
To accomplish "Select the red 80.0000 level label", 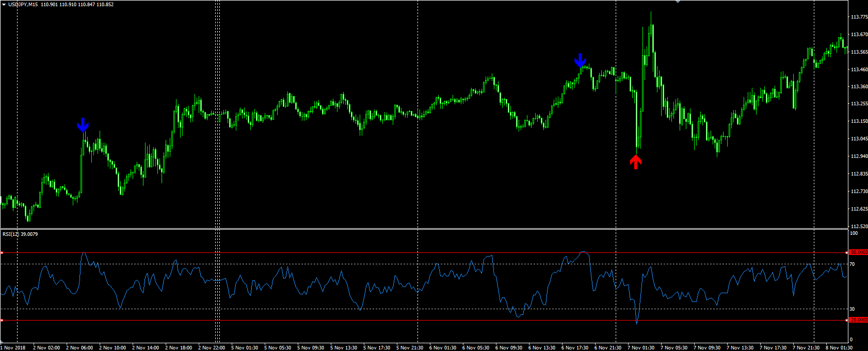I will [859, 252].
